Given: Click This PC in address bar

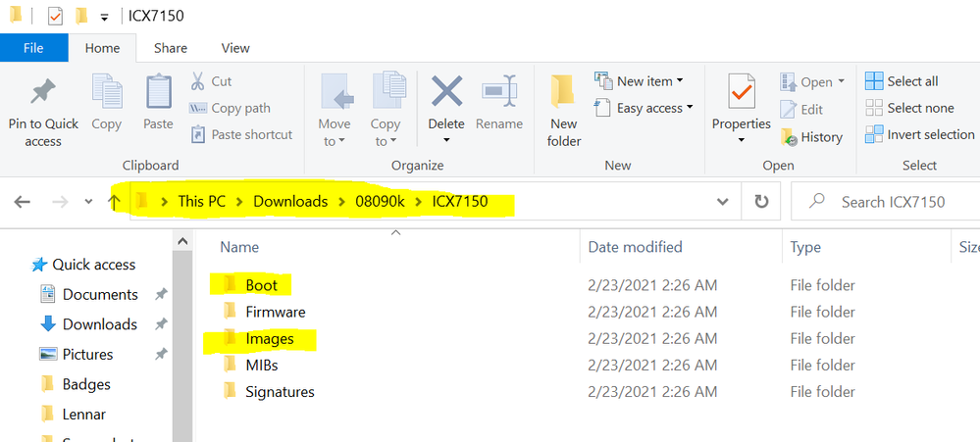Looking at the screenshot, I should 201,202.
